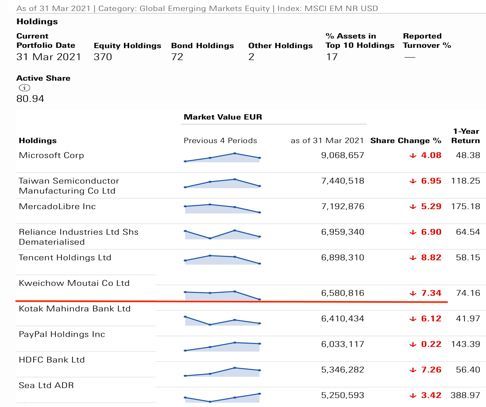Click Microsoft Corp share change down arrow

click(x=413, y=155)
